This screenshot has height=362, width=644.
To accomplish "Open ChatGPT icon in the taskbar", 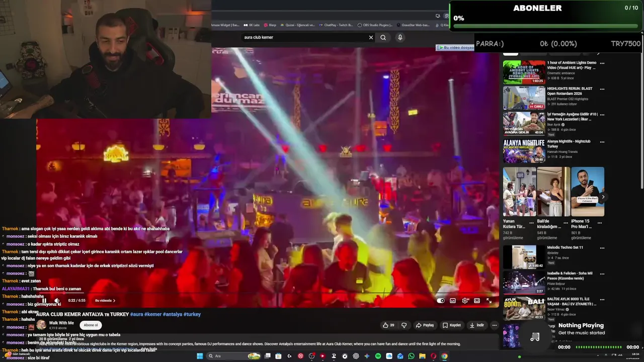I will [x=356, y=356].
